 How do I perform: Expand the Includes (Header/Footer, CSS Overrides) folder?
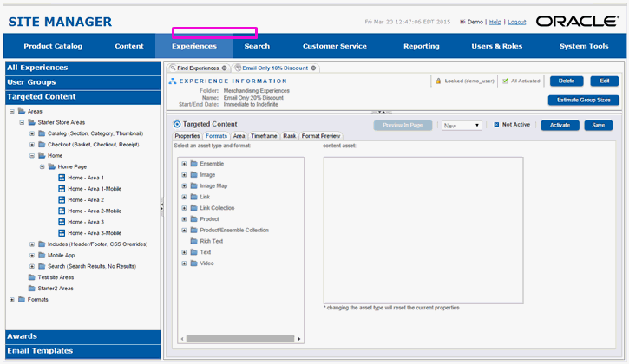pos(32,244)
